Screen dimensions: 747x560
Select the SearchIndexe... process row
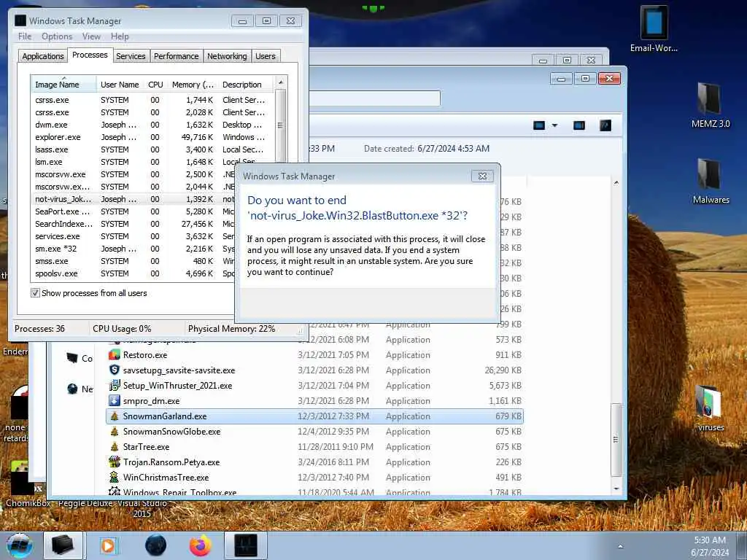click(133, 224)
